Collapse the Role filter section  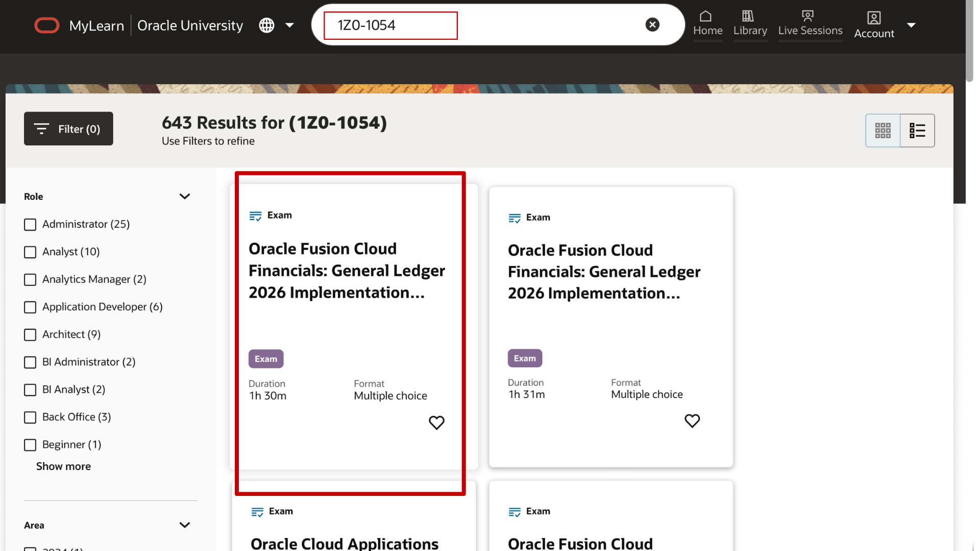pyautogui.click(x=185, y=196)
